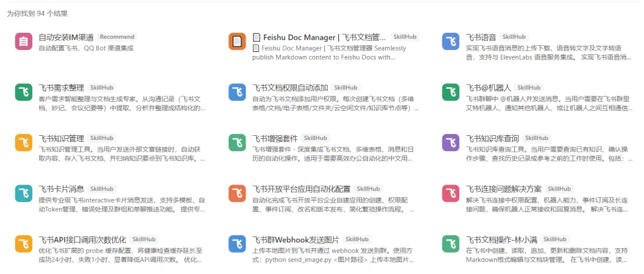Screen dimensions: 644x274
Task: Click the SkillHub tag beside 飞书增强套件
Action: (316, 138)
